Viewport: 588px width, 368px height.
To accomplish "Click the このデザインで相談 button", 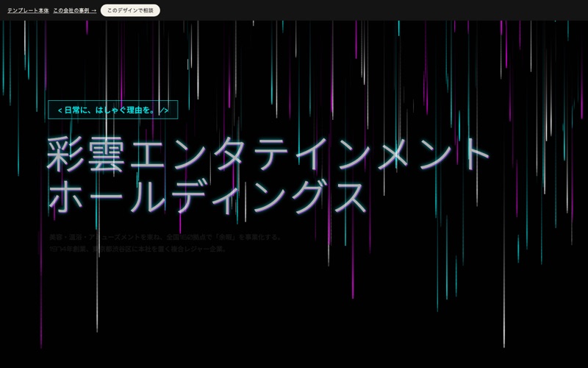I will coord(130,10).
